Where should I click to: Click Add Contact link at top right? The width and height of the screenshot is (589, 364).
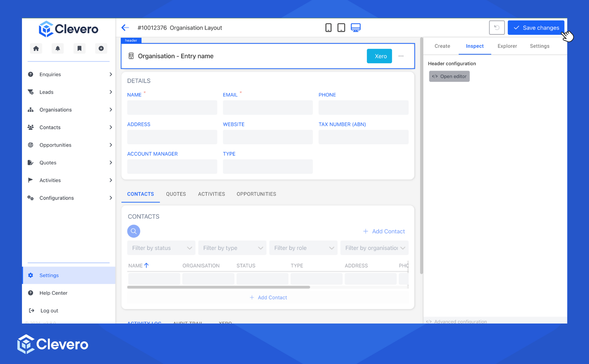point(384,231)
